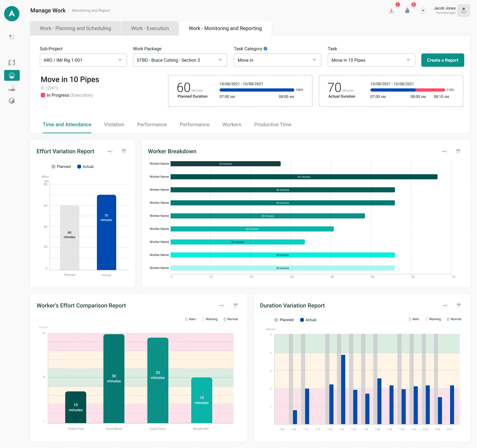Open the Violation tab
Image resolution: width=477 pixels, height=448 pixels.
pyautogui.click(x=114, y=124)
